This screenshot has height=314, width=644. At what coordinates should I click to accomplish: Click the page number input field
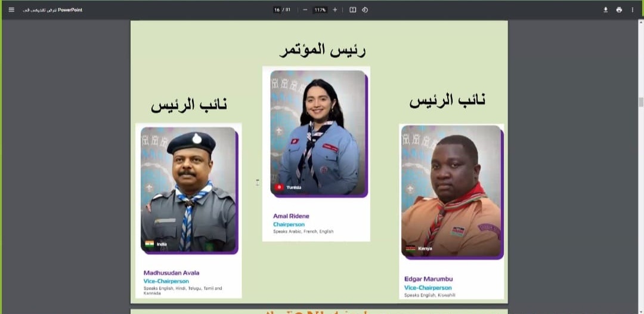click(x=277, y=10)
